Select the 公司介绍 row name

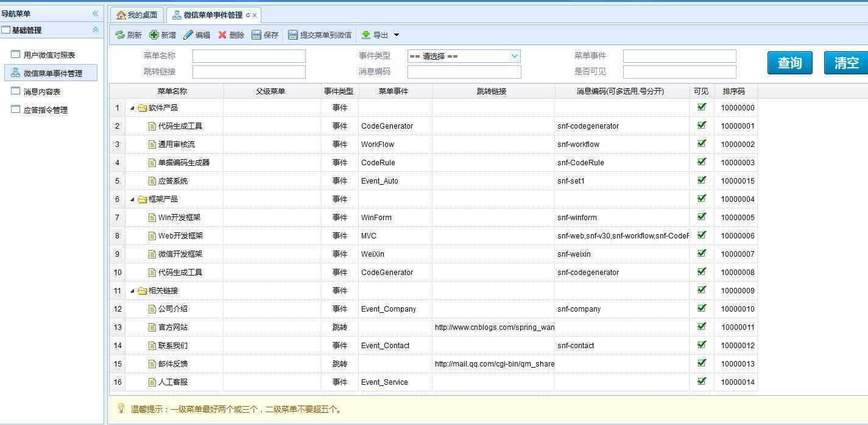click(173, 309)
